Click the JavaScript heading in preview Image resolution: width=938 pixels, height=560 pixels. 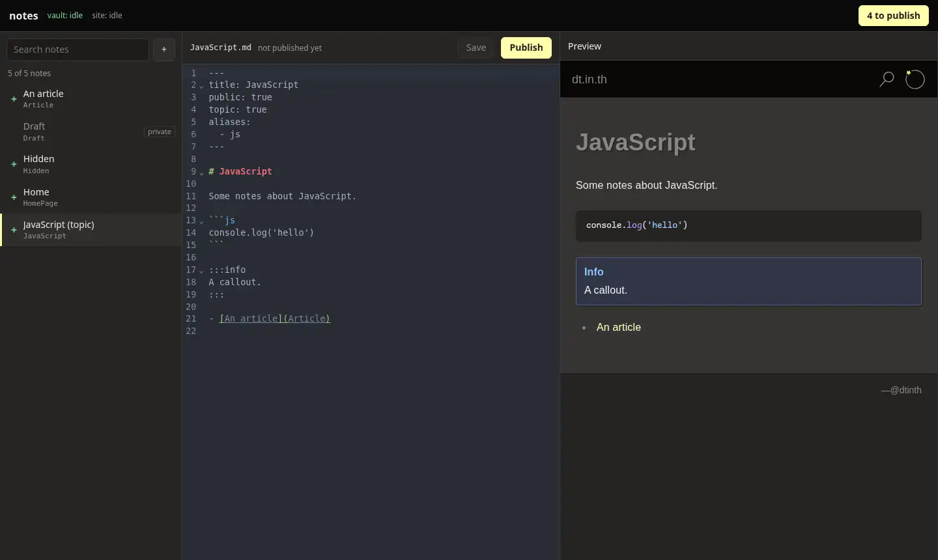635,142
